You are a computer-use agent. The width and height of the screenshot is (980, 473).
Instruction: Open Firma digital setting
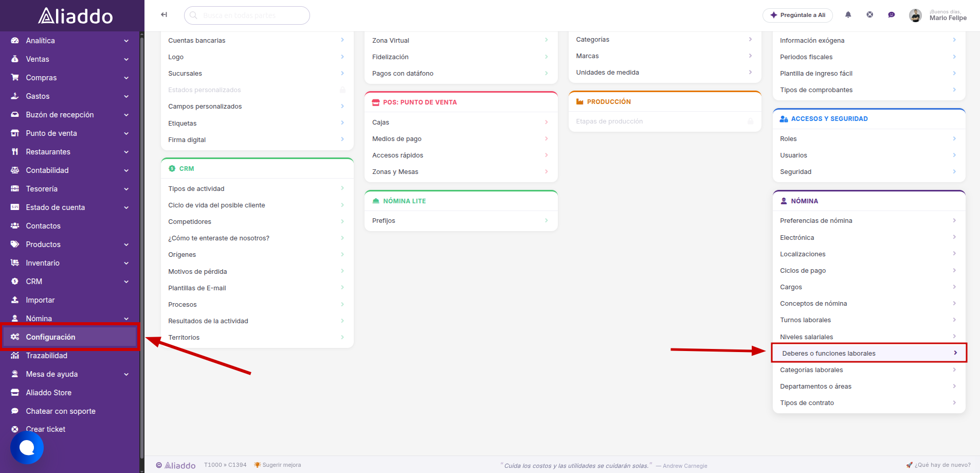click(x=257, y=140)
